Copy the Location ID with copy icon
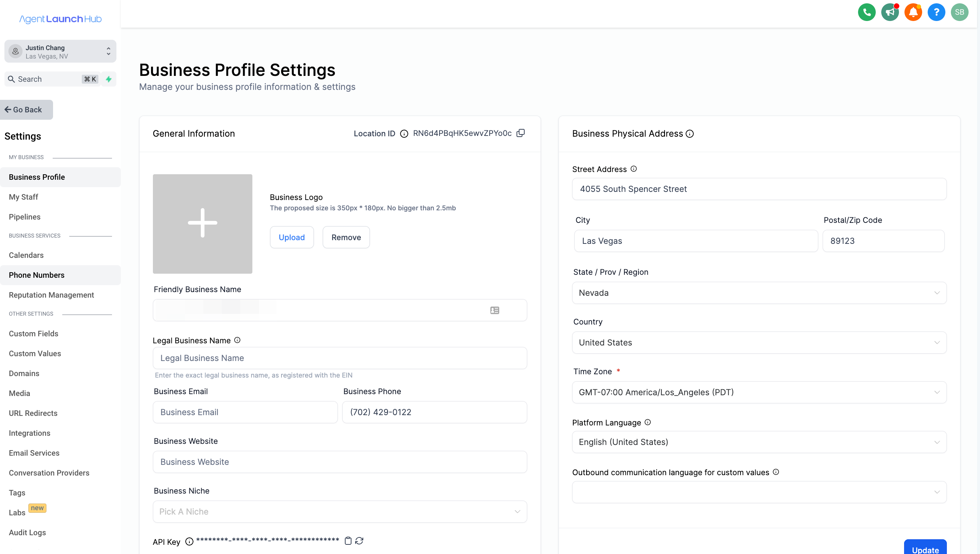This screenshot has width=980, height=554. (x=520, y=133)
